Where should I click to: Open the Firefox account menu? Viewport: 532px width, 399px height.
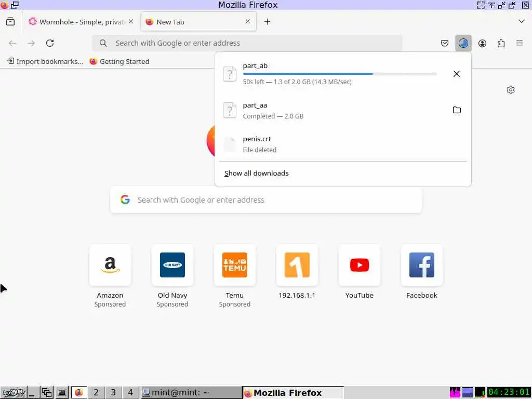point(482,43)
